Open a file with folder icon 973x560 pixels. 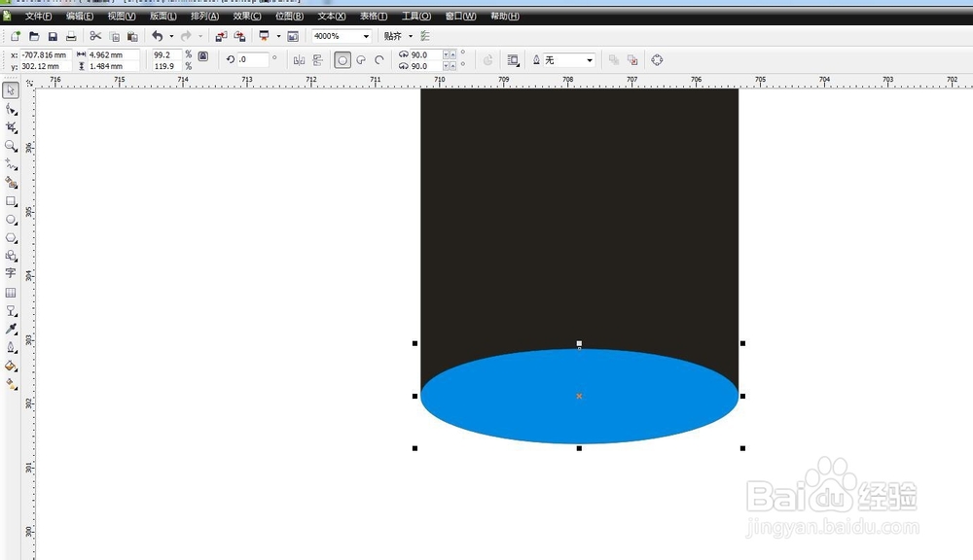[x=34, y=36]
